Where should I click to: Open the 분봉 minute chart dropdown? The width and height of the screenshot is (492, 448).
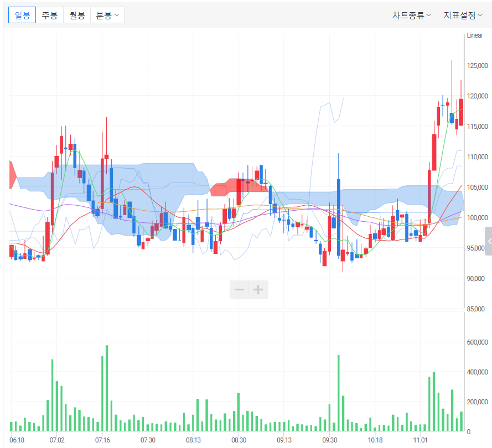(107, 15)
